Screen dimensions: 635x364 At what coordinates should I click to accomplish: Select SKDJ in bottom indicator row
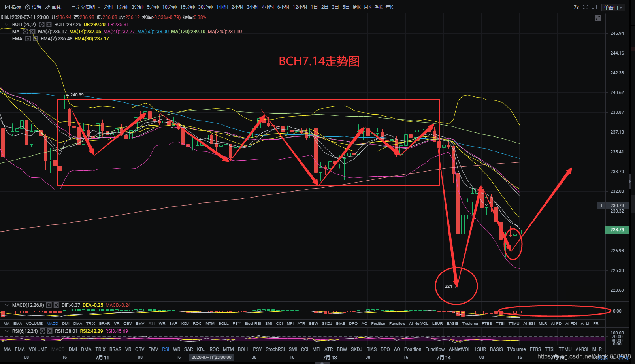[356, 349]
